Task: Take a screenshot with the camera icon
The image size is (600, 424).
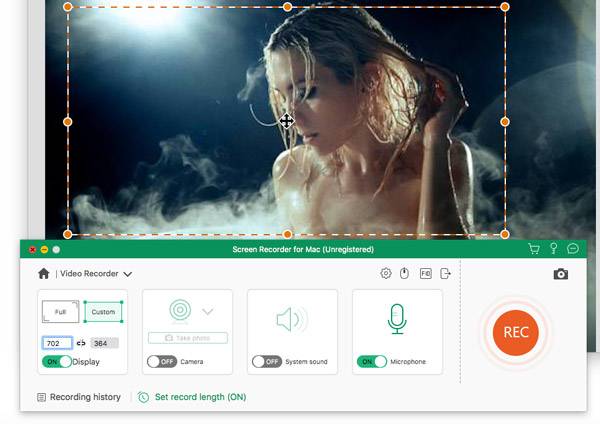Action: [x=560, y=274]
